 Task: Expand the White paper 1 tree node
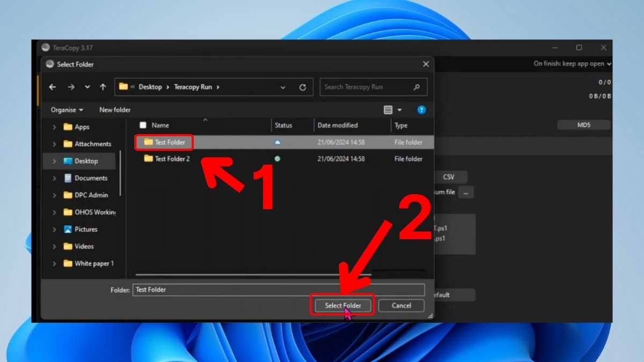click(x=54, y=264)
